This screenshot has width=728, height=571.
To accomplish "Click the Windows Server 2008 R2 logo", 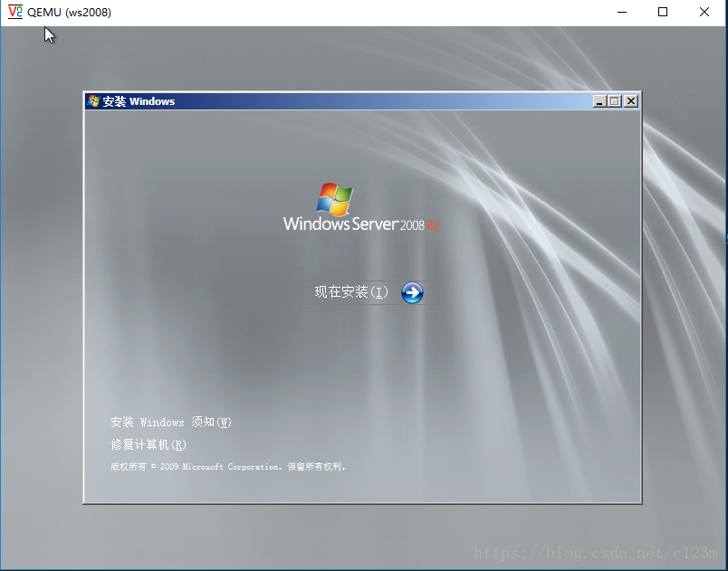I will (361, 207).
